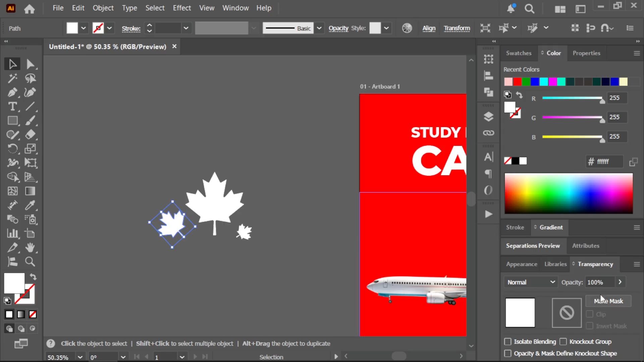Open the Paragraph panel icon

pos(488,174)
